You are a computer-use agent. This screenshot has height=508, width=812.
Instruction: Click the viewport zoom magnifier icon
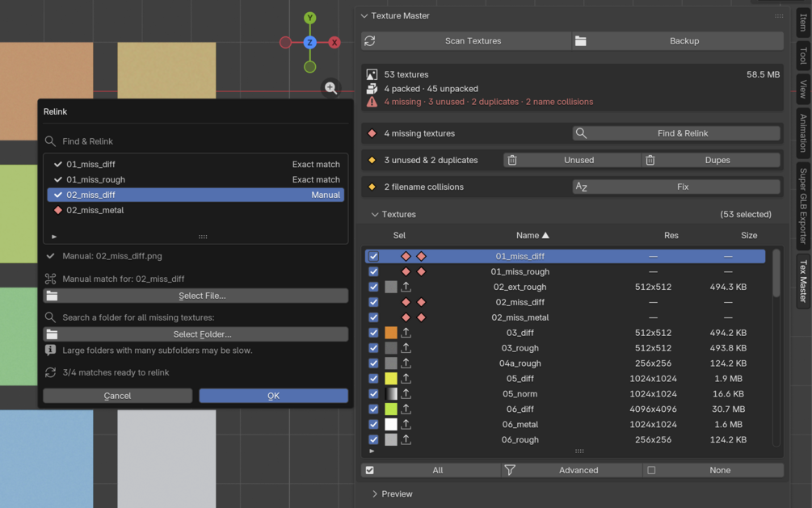(x=331, y=88)
